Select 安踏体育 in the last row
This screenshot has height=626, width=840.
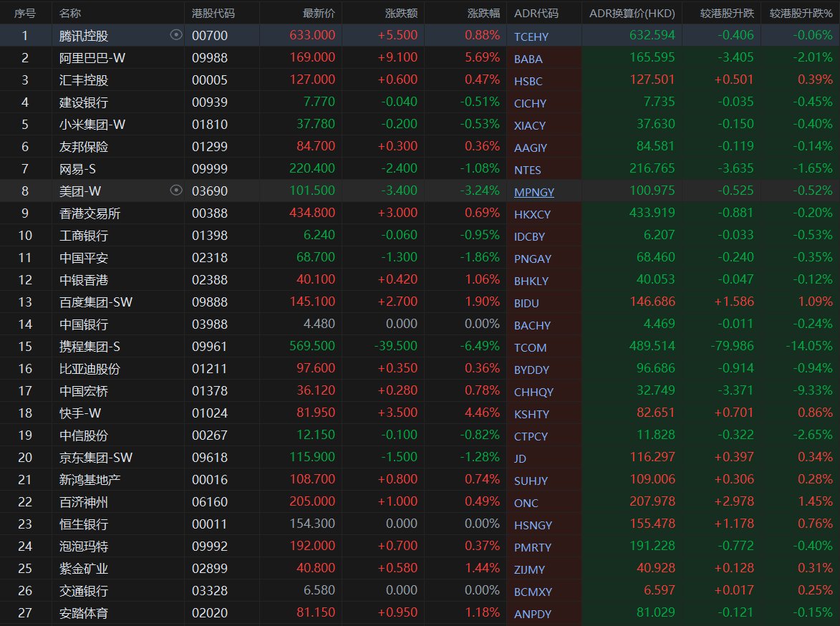[84, 613]
